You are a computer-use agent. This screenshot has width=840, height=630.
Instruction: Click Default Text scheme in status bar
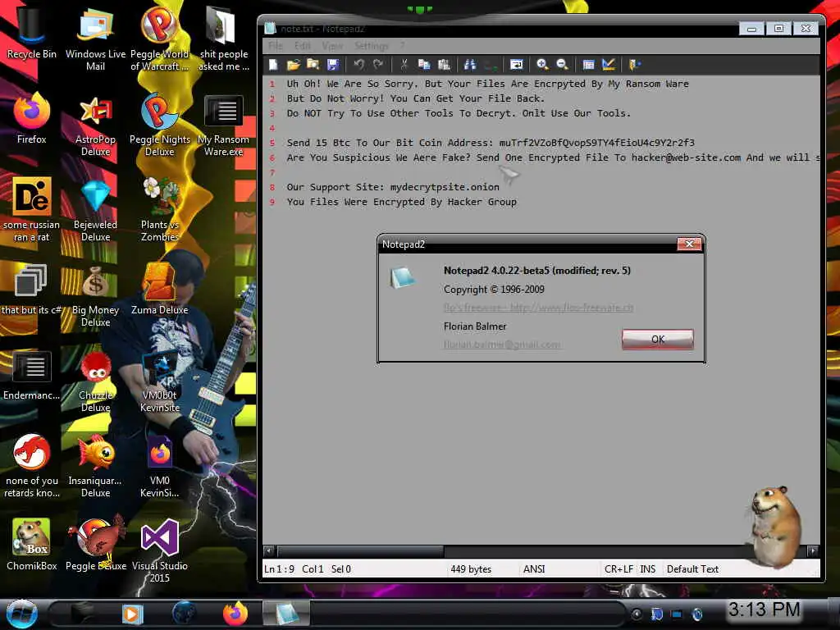click(692, 569)
